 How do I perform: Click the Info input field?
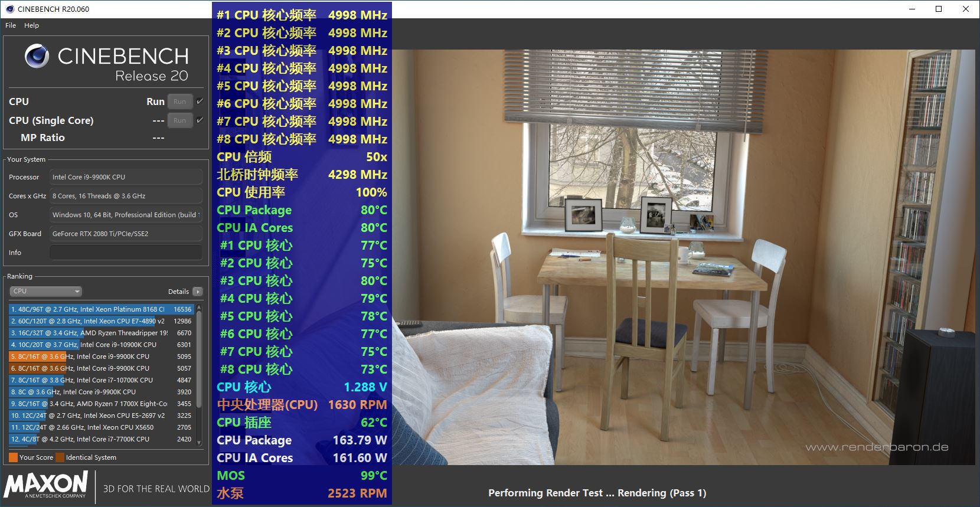126,253
